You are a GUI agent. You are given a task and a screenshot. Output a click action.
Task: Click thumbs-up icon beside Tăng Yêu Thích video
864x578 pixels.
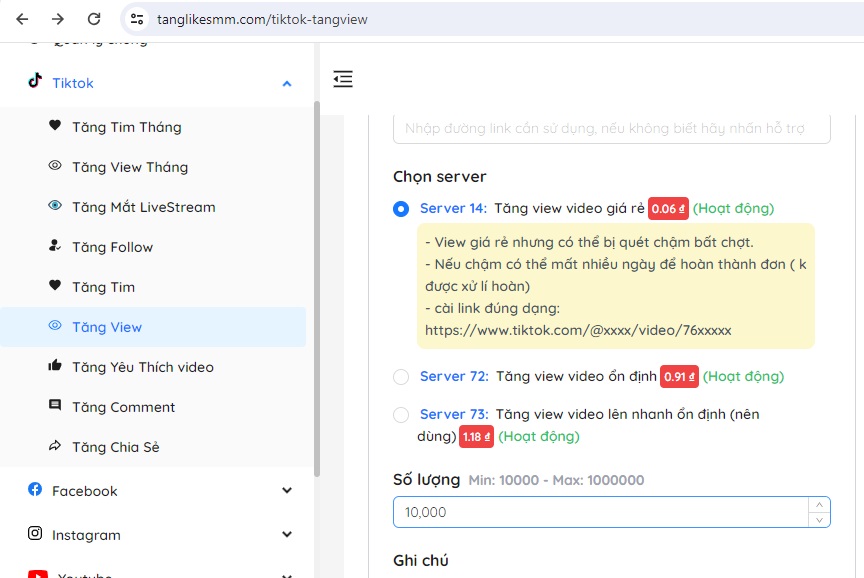[55, 365]
